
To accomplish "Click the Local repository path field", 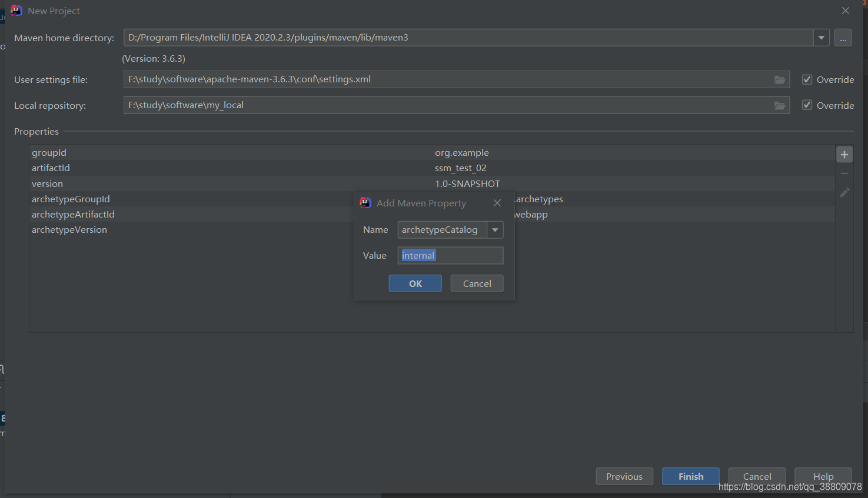I will click(457, 105).
